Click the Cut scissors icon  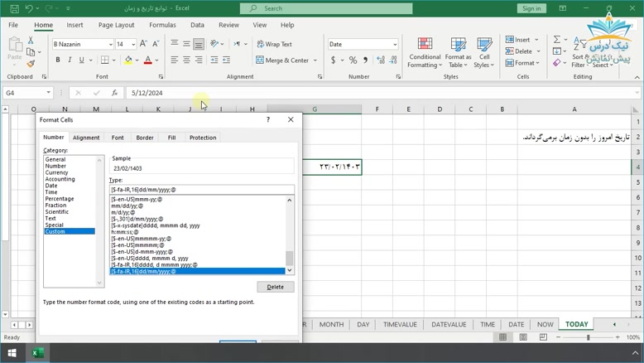click(x=31, y=41)
